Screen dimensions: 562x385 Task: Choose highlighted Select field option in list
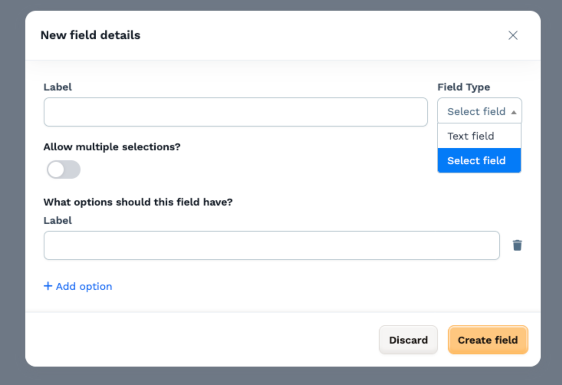[x=479, y=161]
